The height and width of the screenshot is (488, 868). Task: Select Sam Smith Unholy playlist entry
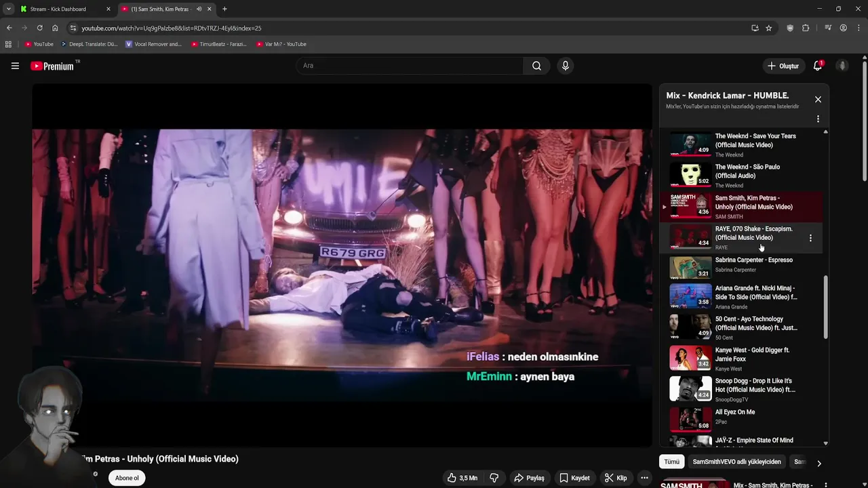coord(743,206)
